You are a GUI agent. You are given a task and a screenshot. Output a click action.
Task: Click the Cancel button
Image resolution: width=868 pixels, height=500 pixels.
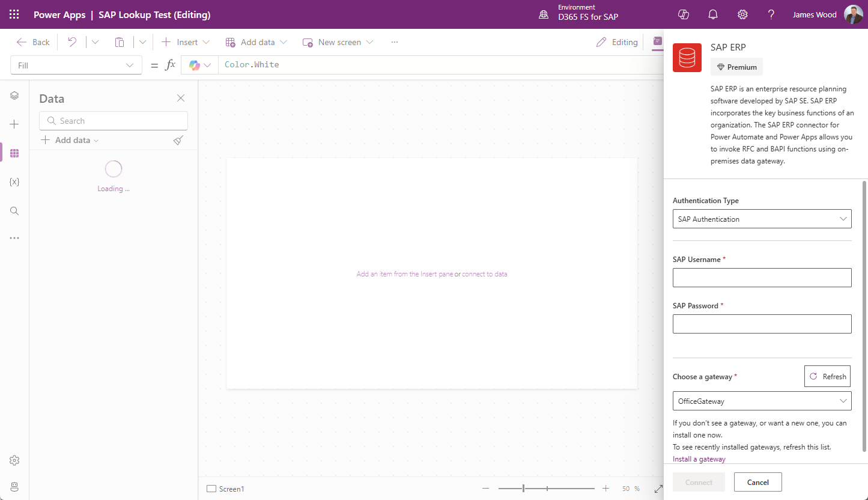point(758,482)
